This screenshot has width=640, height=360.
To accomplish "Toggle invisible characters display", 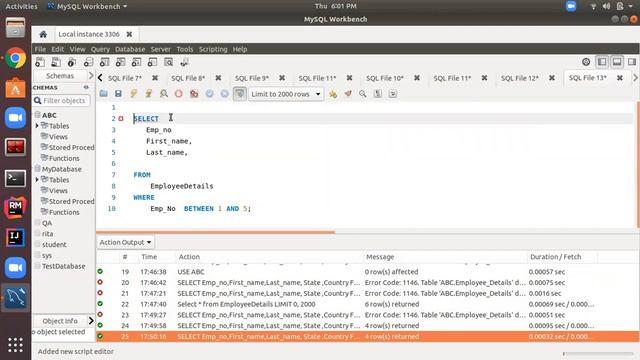I will pos(378,94).
